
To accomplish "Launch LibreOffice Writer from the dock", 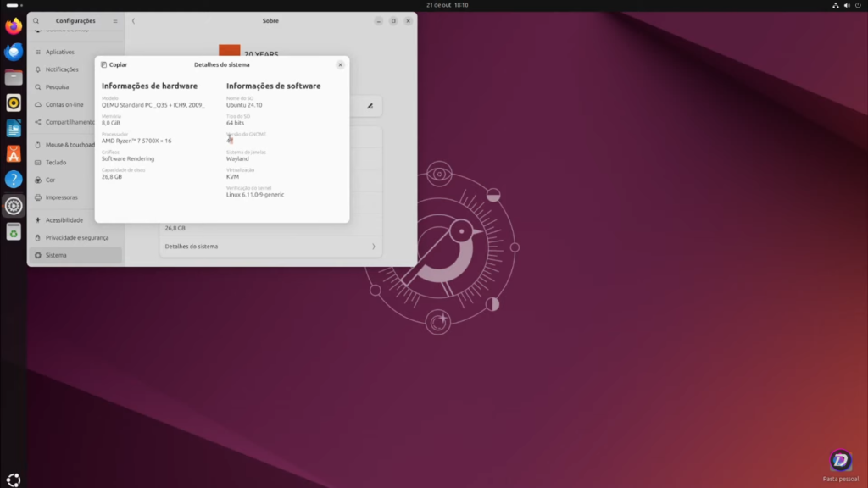I will point(14,129).
